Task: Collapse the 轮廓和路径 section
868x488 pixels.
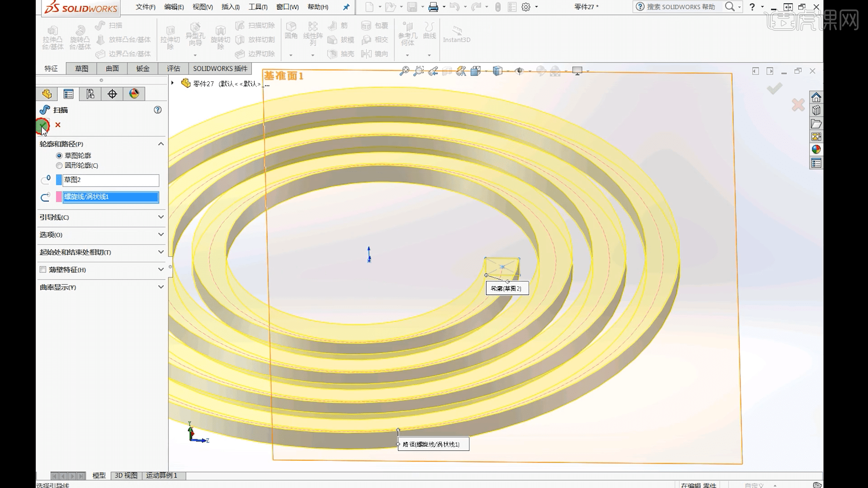Action: [x=160, y=144]
